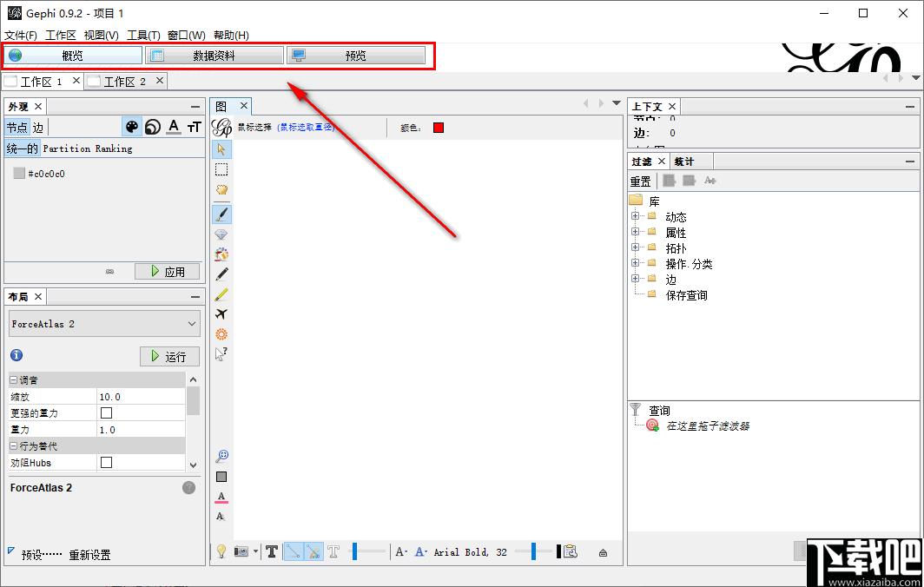Expand the 属性 filter folder

coord(636,232)
